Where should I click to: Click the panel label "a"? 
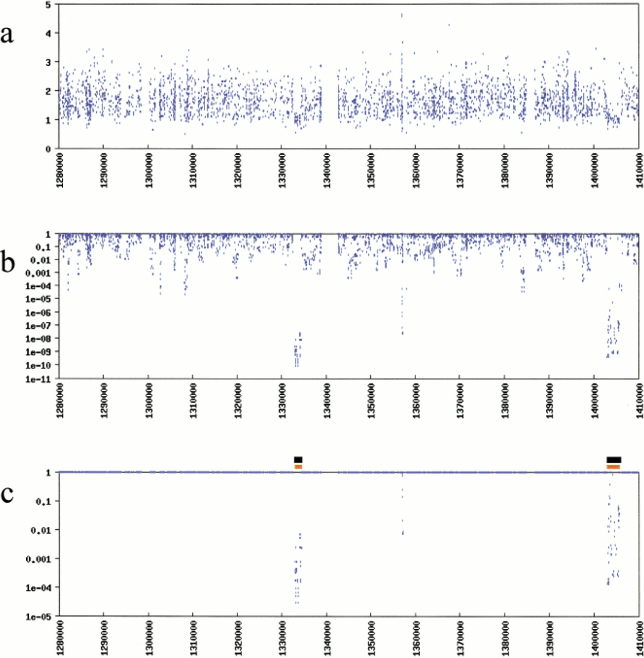pyautogui.click(x=7, y=34)
